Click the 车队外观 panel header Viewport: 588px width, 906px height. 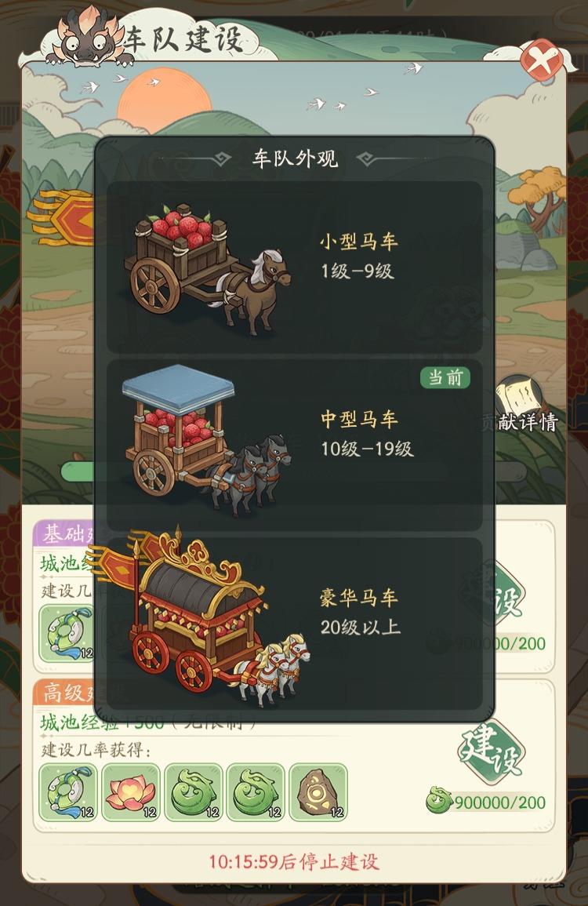pyautogui.click(x=295, y=158)
